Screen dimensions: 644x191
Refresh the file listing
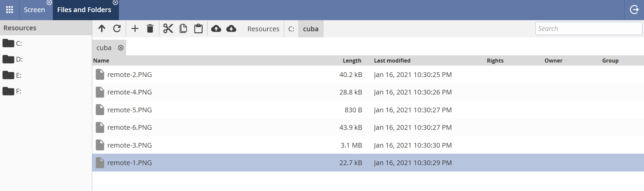pos(117,29)
